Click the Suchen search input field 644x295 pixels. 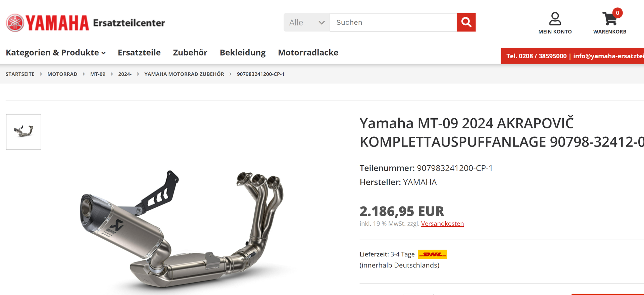click(393, 22)
